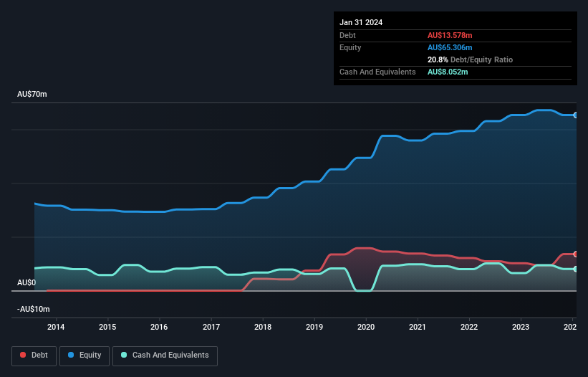The width and height of the screenshot is (588, 377).
Task: Toggle the Equity legend button
Action: 85,355
